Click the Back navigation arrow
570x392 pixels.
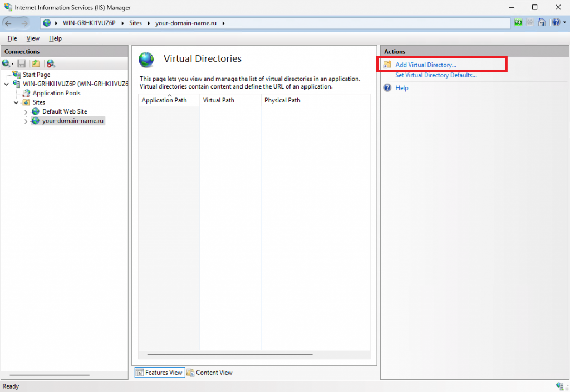pos(8,23)
